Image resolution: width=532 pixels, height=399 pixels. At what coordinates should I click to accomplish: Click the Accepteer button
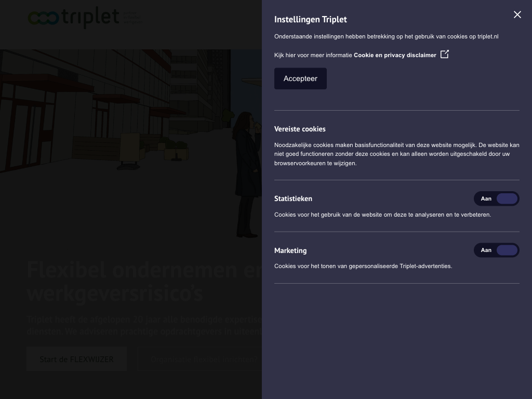(300, 78)
